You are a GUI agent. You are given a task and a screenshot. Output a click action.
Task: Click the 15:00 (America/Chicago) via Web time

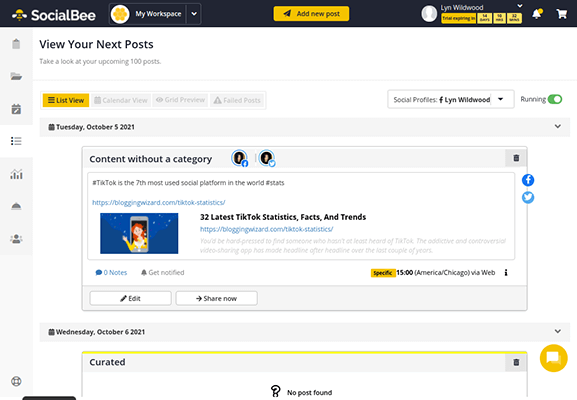click(x=446, y=273)
